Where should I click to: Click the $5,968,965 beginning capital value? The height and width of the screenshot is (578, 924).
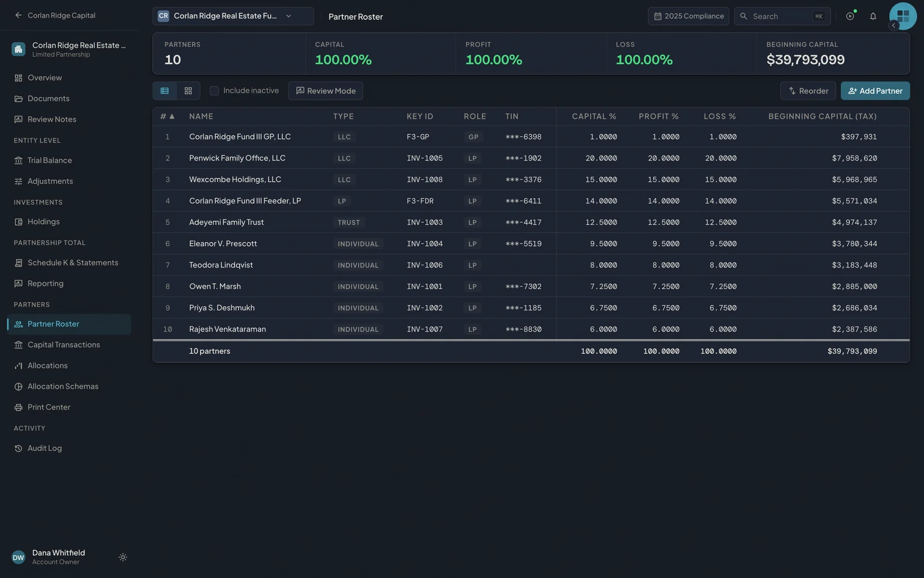click(x=854, y=179)
